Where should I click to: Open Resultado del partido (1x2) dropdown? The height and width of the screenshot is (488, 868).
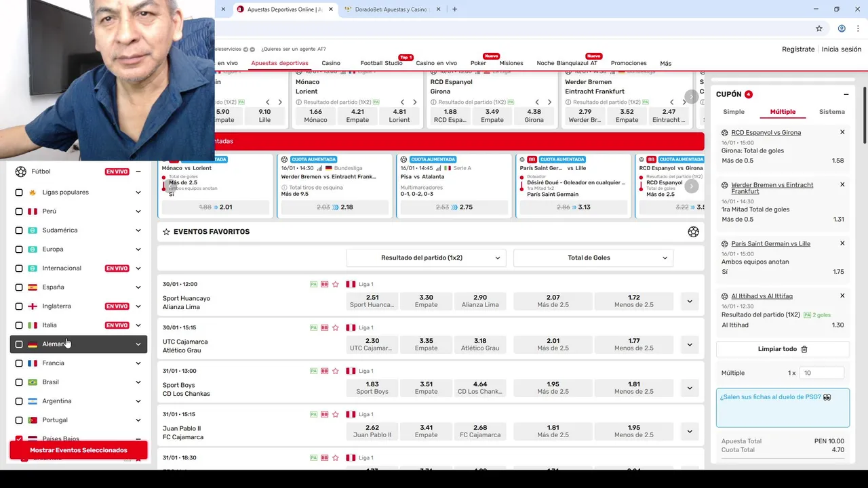(x=426, y=258)
